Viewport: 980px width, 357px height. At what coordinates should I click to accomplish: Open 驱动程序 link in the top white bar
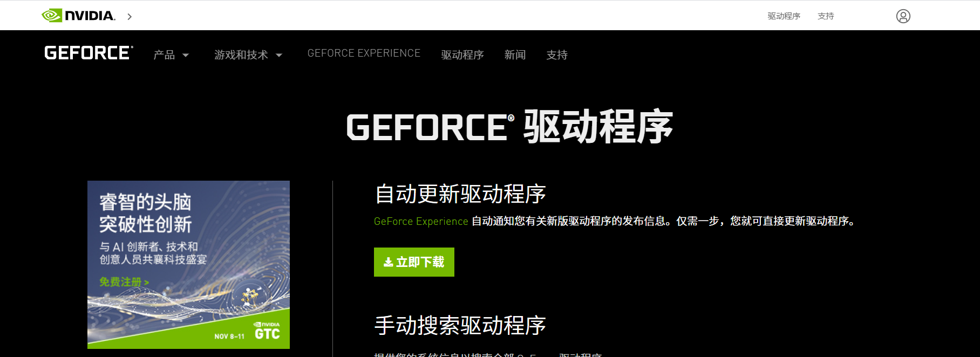[784, 16]
